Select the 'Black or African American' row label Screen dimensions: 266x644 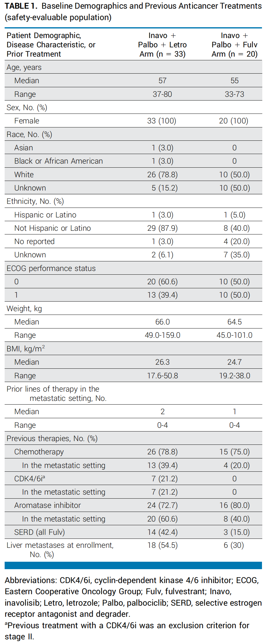(x=58, y=161)
